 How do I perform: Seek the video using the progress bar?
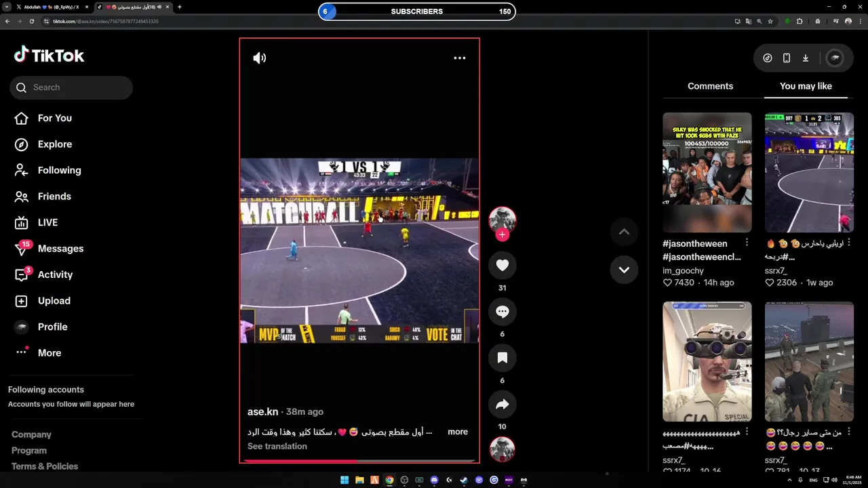359,461
